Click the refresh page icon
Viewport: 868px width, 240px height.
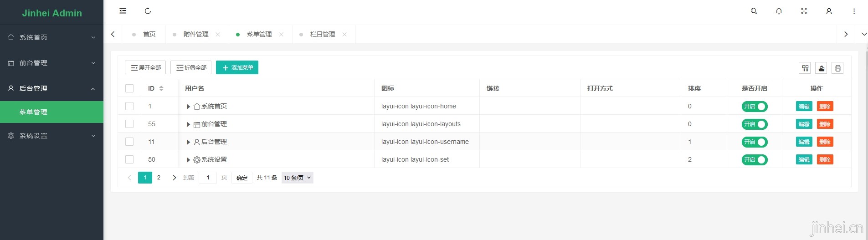[148, 11]
